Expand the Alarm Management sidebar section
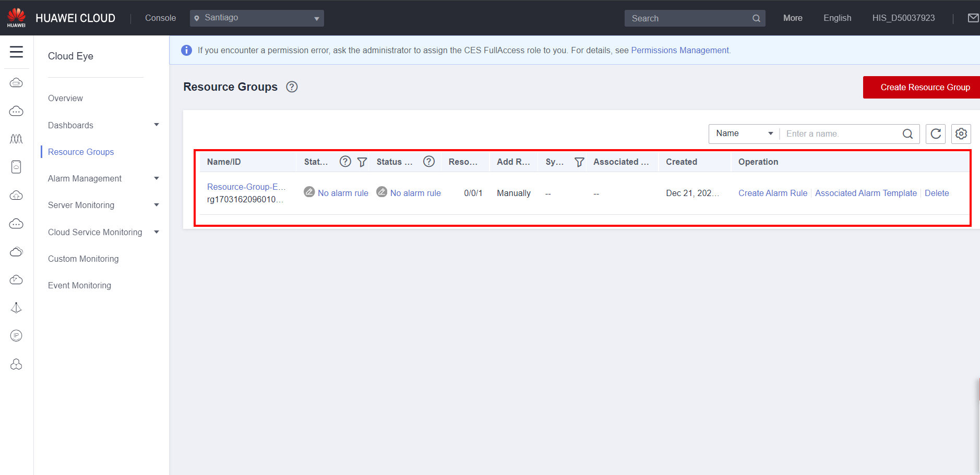This screenshot has width=980, height=475. coord(103,178)
